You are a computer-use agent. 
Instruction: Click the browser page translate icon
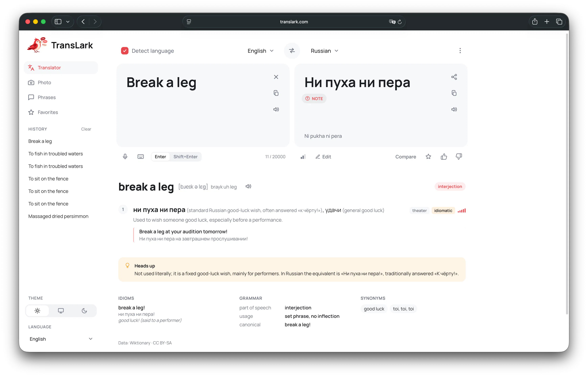tap(392, 22)
